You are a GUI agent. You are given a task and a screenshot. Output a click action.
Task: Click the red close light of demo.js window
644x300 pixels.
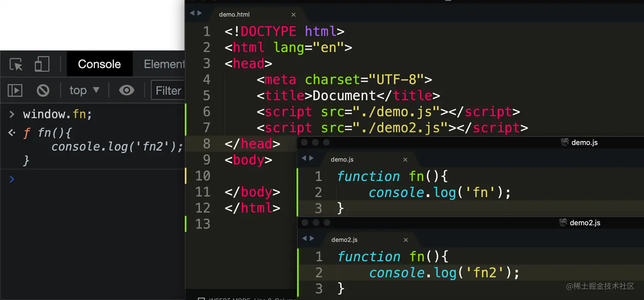[305, 142]
